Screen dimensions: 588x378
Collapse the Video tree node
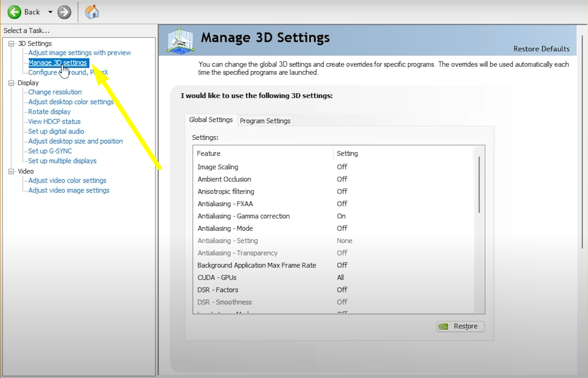pos(11,171)
